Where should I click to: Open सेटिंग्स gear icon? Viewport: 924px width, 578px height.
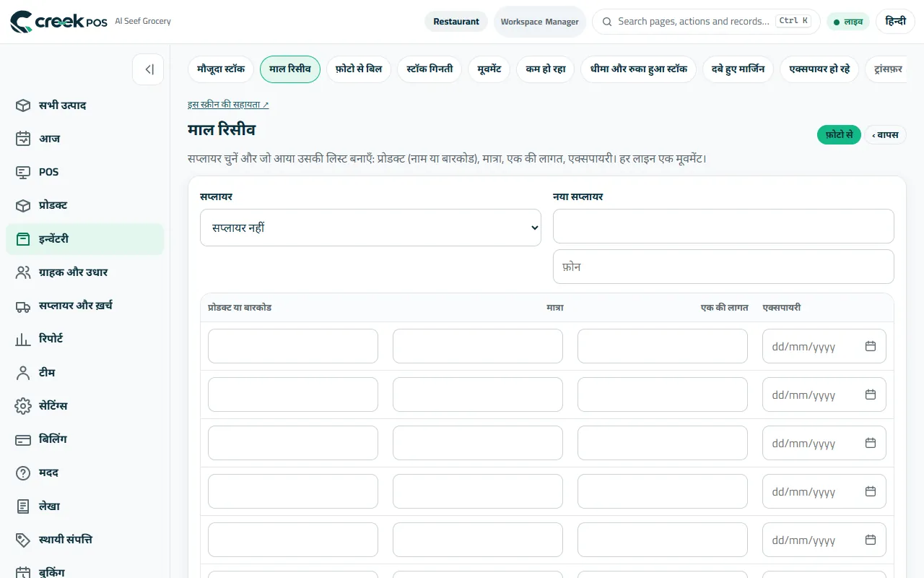tap(23, 406)
